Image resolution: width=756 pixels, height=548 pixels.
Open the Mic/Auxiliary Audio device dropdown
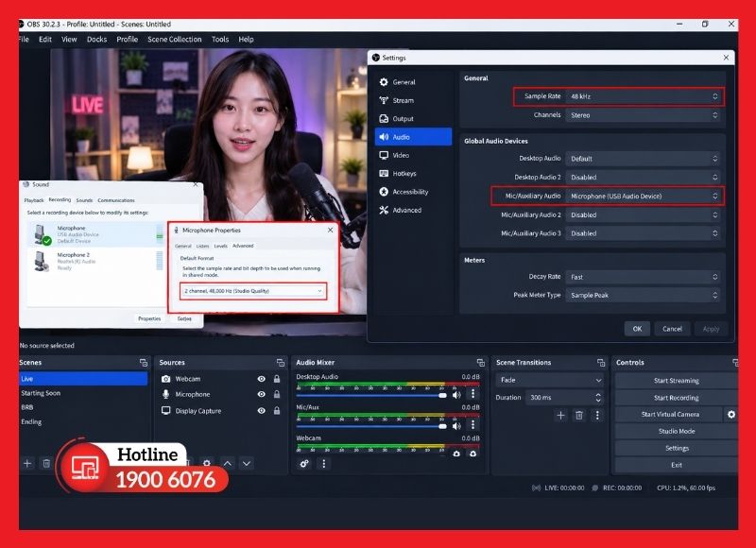[644, 197]
